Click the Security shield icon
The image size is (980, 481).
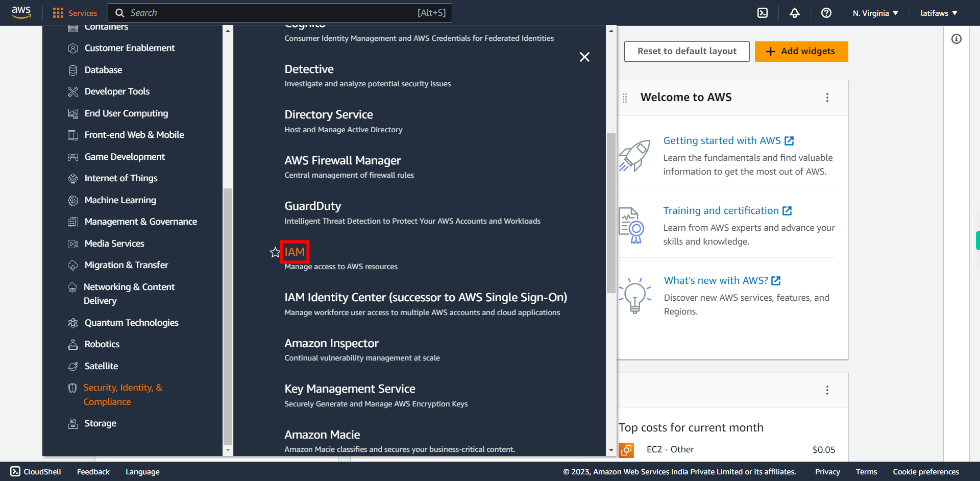pos(72,388)
